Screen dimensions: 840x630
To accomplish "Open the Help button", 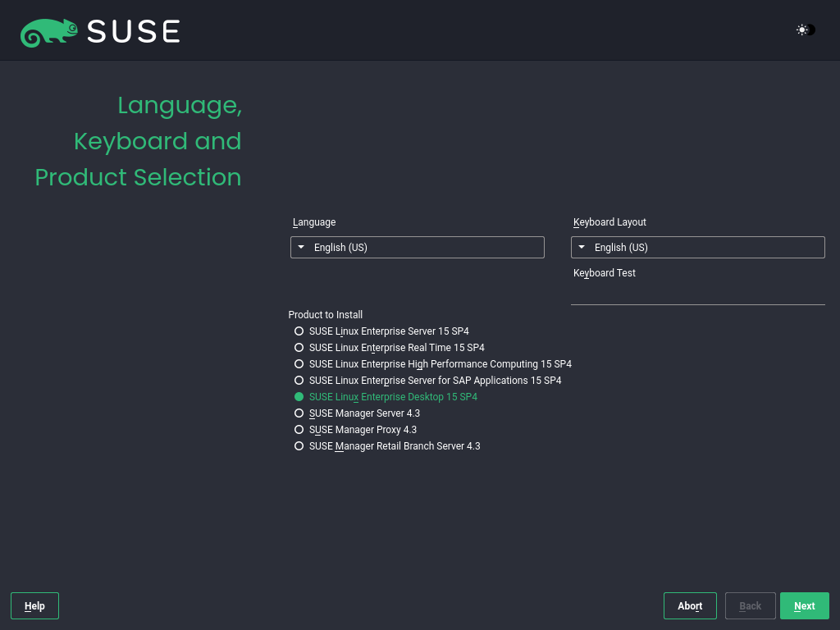I will pyautogui.click(x=34, y=606).
